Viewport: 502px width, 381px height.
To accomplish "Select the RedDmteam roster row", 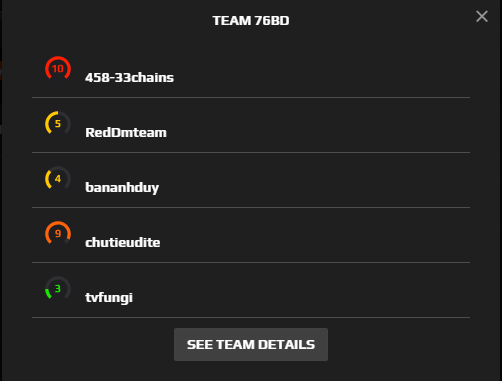I will (251, 125).
